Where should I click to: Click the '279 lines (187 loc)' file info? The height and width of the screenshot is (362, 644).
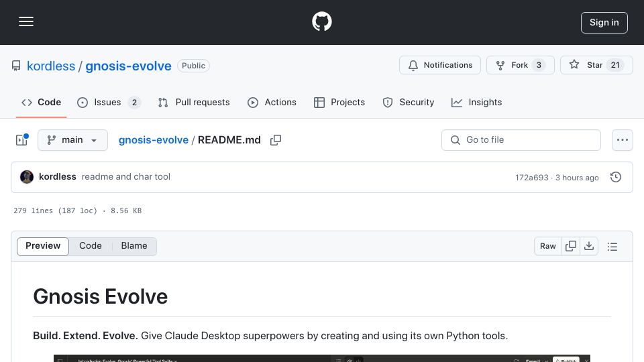(x=56, y=210)
